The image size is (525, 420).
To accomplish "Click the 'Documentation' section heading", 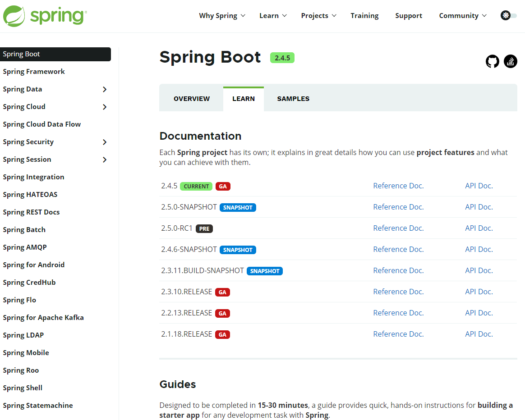I will (200, 136).
